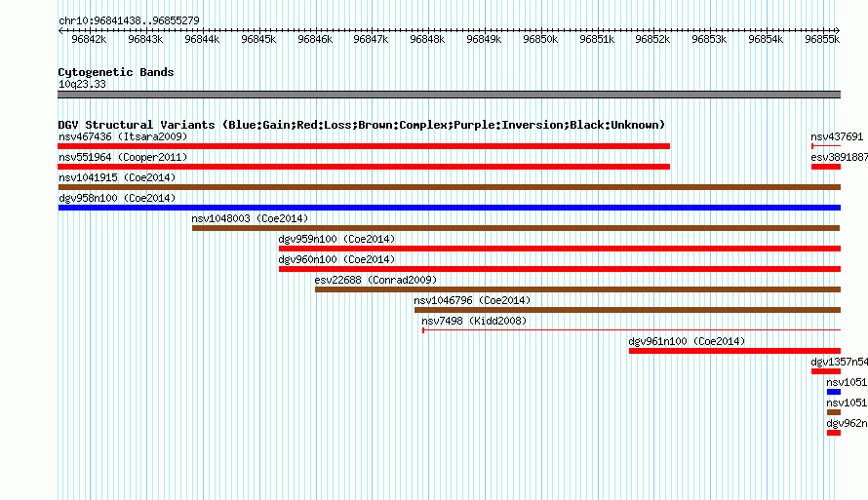Click the nsv1048003 (Coe2014) label

pos(250,218)
